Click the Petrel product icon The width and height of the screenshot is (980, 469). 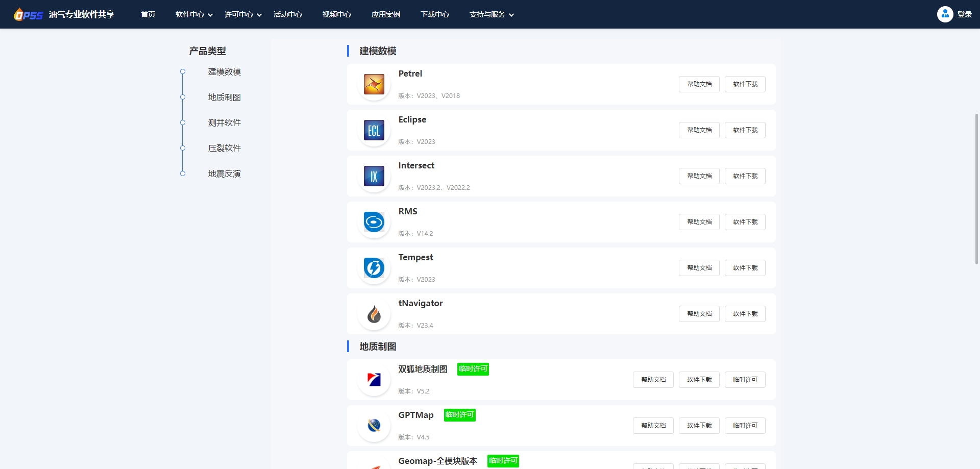[374, 84]
